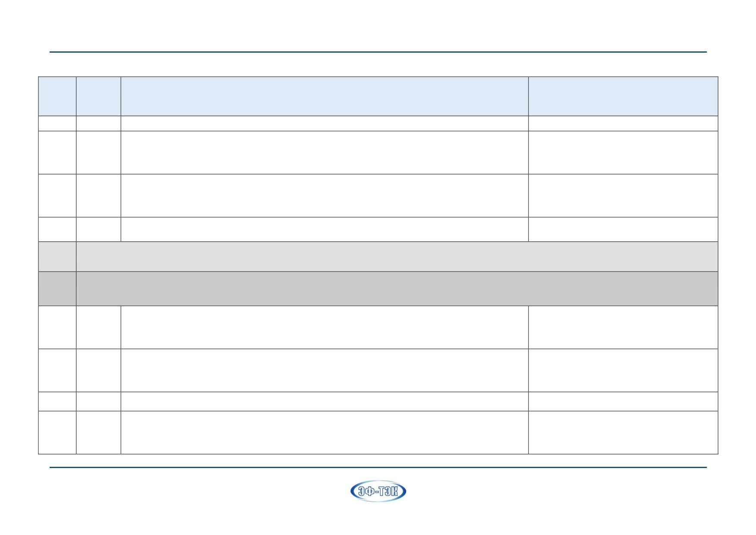Click the last-column cell above light gray row
This screenshot has height=535, width=756.
[623, 229]
